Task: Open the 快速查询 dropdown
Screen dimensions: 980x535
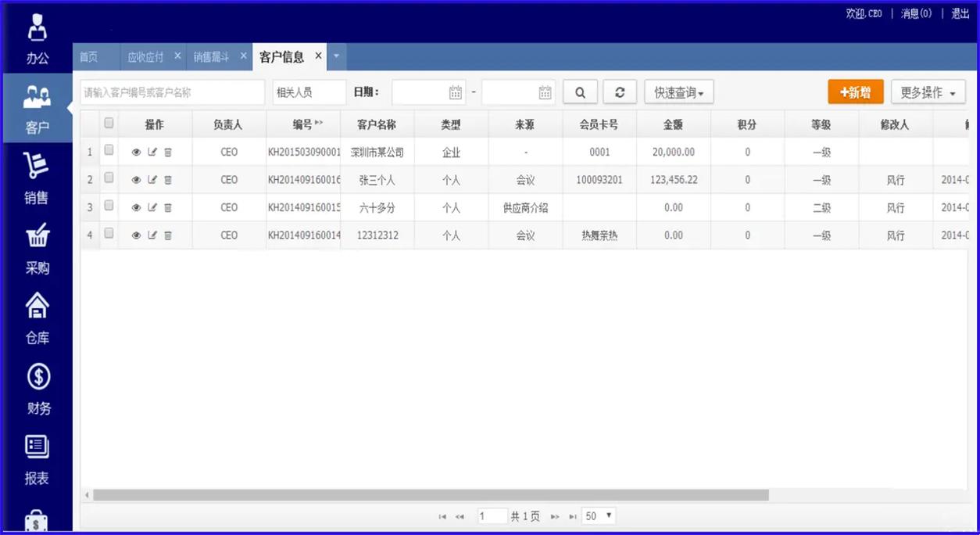Action: coord(678,92)
